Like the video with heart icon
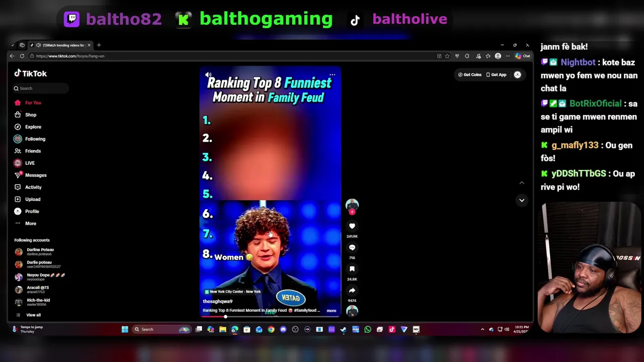The image size is (644, 362). (352, 226)
